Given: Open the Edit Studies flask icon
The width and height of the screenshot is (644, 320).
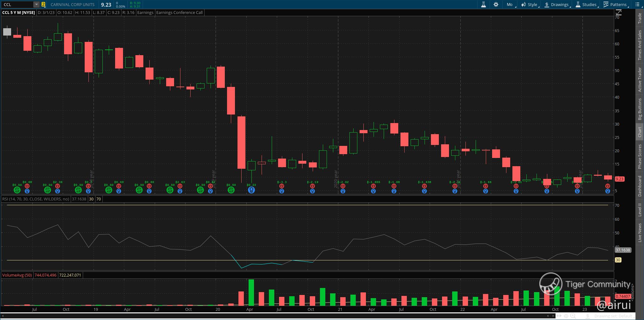Looking at the screenshot, I should tap(484, 4).
